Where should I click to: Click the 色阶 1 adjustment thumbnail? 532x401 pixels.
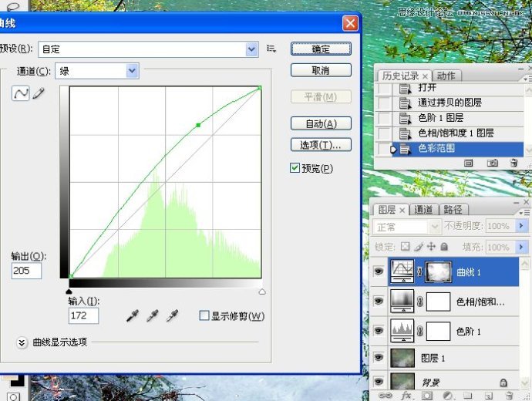(402, 331)
